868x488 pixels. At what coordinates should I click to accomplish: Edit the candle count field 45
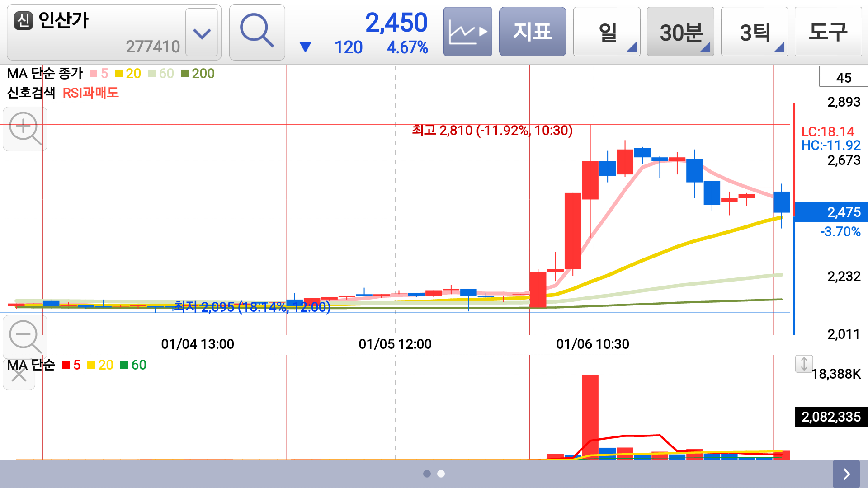(x=844, y=77)
